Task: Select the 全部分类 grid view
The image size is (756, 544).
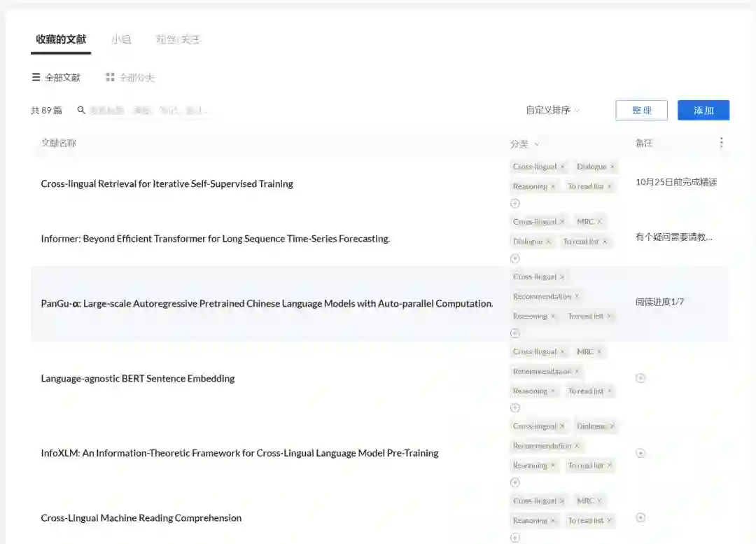Action: pyautogui.click(x=130, y=78)
